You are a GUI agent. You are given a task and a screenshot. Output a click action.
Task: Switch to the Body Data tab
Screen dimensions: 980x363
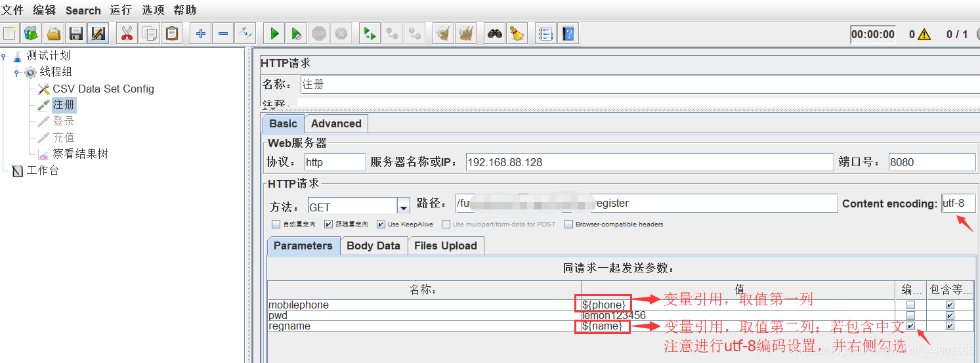pyautogui.click(x=373, y=246)
